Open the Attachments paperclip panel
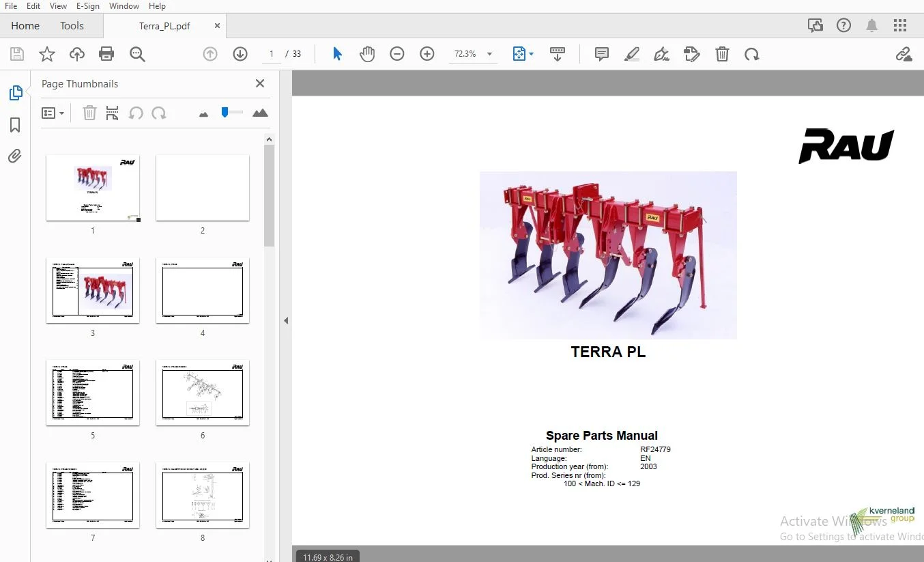Image resolution: width=924 pixels, height=562 pixels. pos(15,156)
